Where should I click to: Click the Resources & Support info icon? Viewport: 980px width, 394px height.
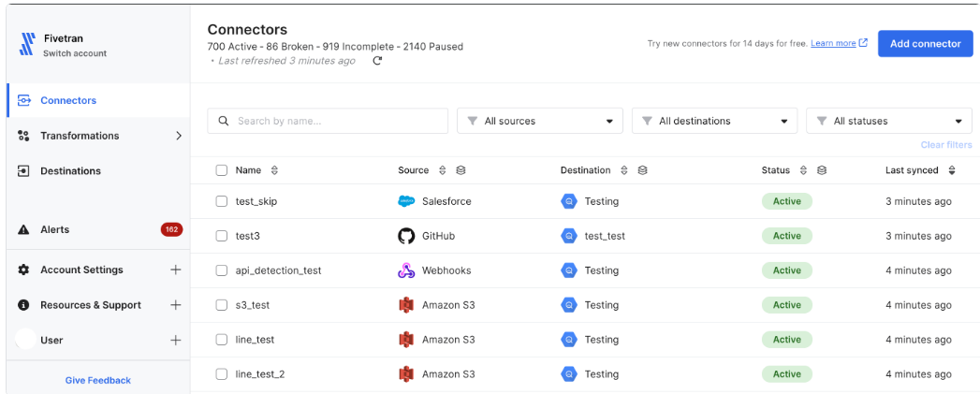(23, 305)
